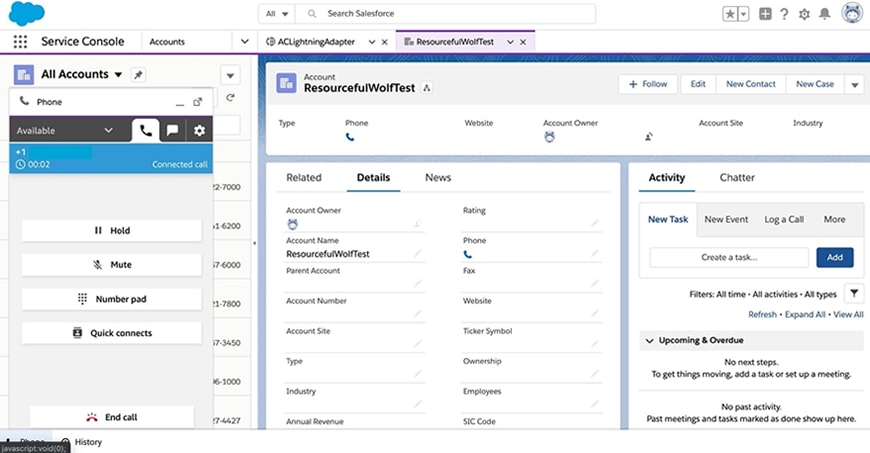Expand the favorites list dropdown arrow
The height and width of the screenshot is (453, 870).
(743, 14)
